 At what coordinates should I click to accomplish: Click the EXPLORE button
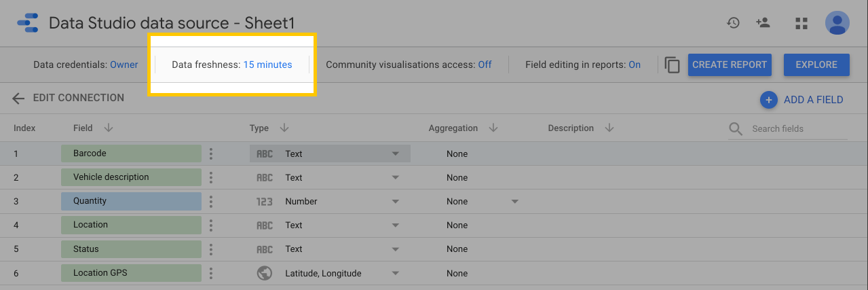pyautogui.click(x=816, y=65)
